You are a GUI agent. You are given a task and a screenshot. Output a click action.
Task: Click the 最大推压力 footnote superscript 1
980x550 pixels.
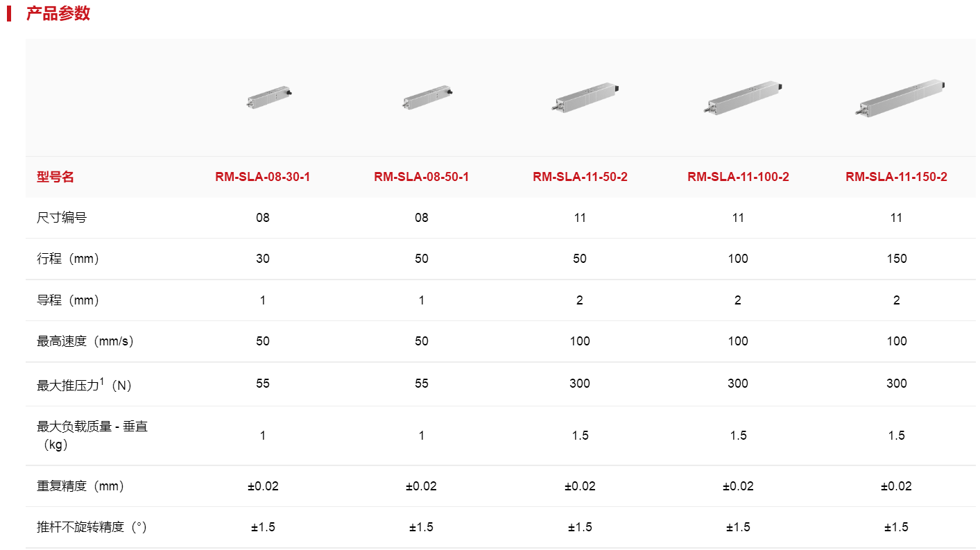(101, 380)
